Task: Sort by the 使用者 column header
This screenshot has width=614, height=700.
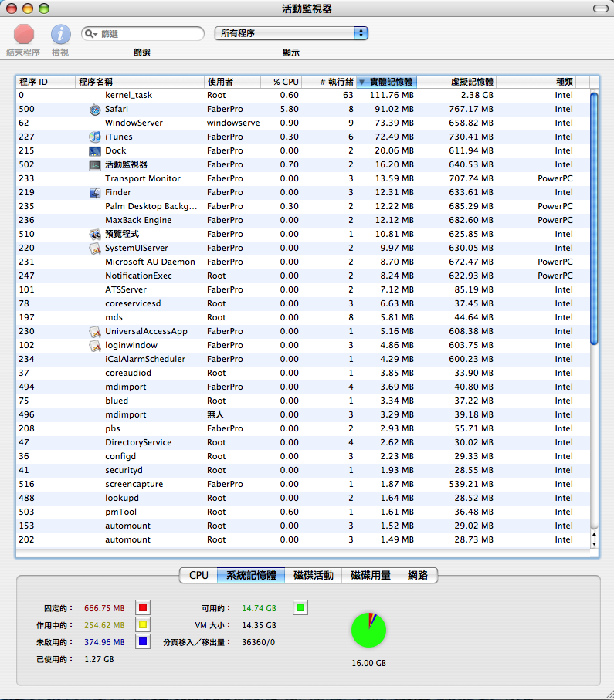Action: 232,82
